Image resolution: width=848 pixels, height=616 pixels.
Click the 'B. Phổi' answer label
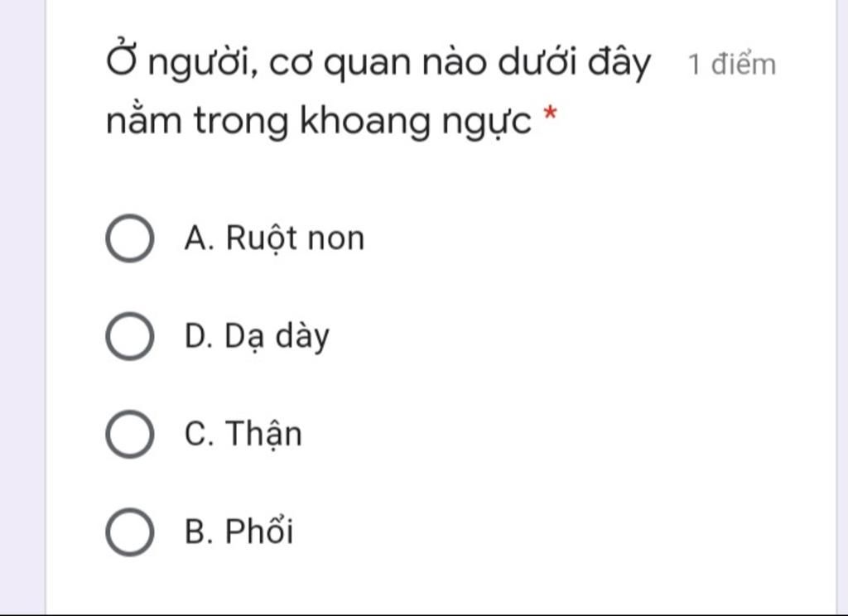[239, 532]
